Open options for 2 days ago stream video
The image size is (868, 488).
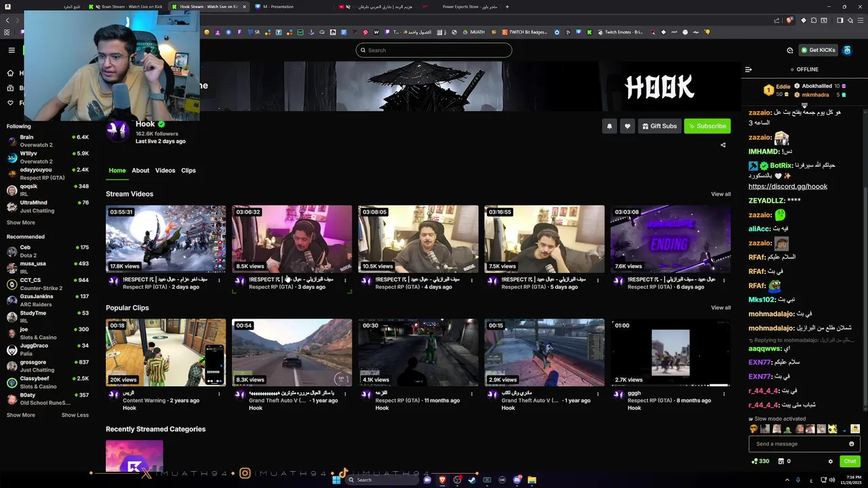coord(218,280)
